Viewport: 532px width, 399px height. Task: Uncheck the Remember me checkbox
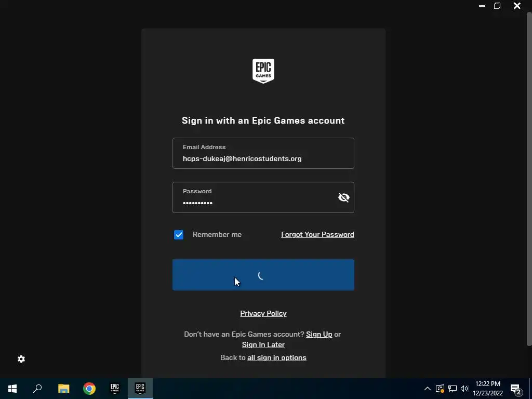179,235
